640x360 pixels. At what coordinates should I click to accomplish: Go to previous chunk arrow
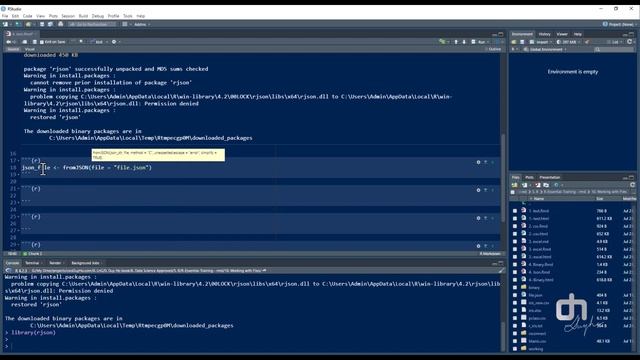coord(456,42)
